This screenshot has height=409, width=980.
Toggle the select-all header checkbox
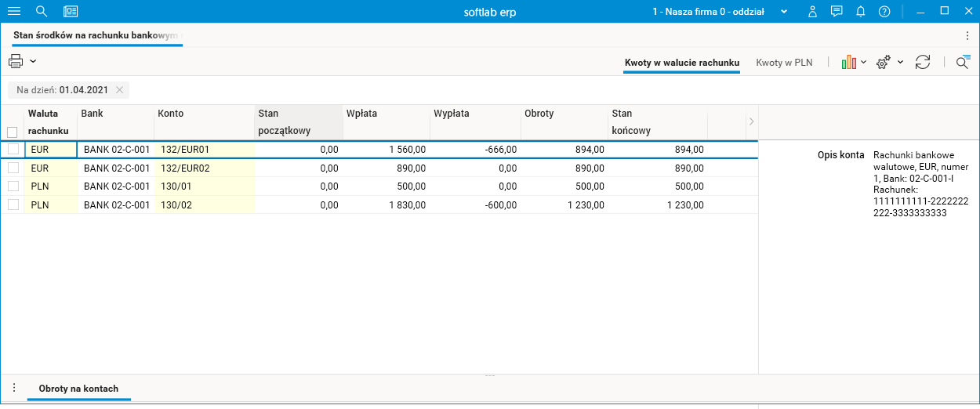pyautogui.click(x=12, y=132)
